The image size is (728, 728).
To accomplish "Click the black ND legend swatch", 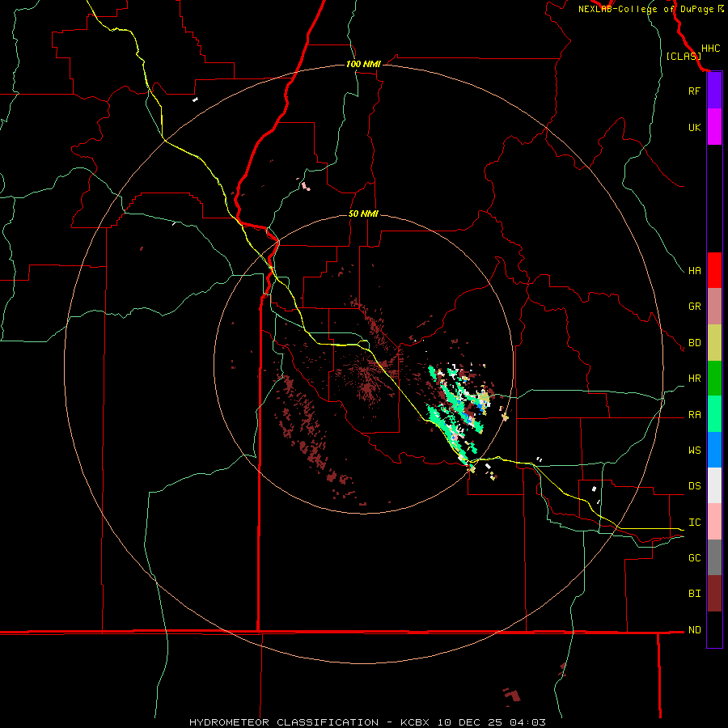I will pos(714,629).
